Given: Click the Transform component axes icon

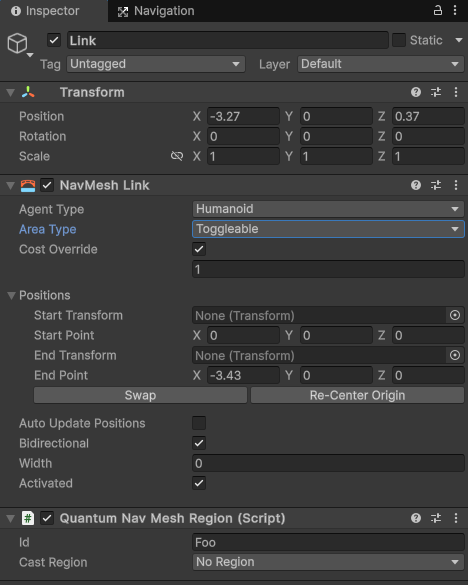Looking at the screenshot, I should point(28,92).
